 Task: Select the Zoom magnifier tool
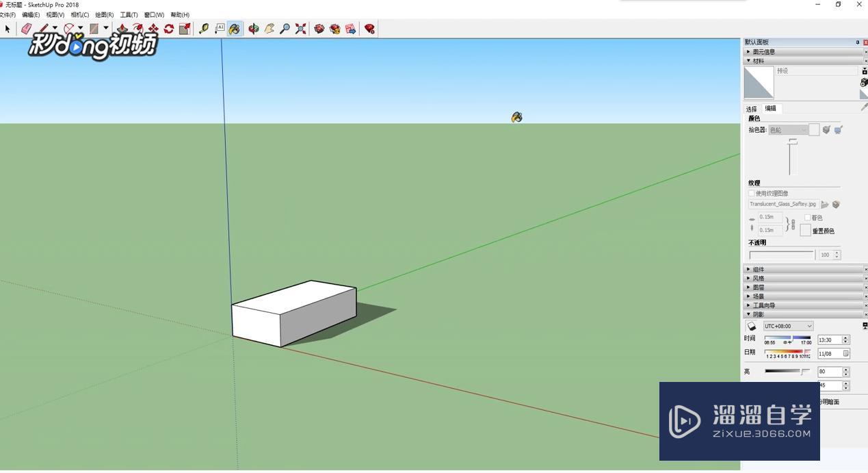(x=285, y=29)
